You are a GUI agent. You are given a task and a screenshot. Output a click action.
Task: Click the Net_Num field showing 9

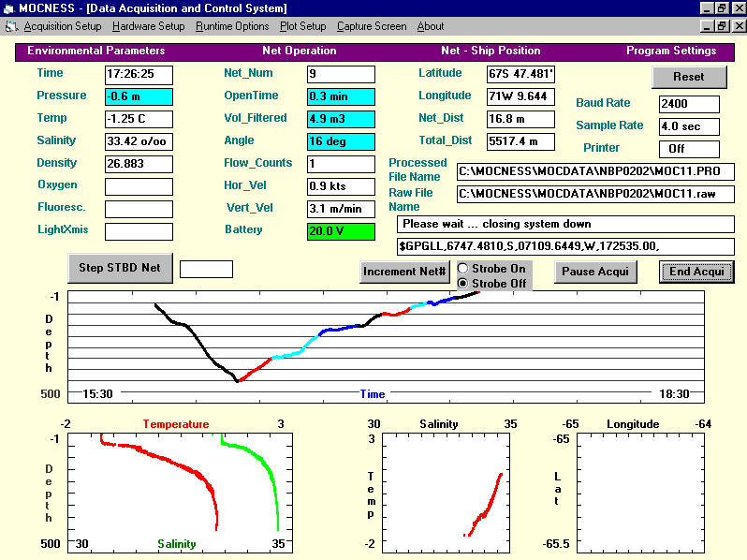click(x=341, y=74)
